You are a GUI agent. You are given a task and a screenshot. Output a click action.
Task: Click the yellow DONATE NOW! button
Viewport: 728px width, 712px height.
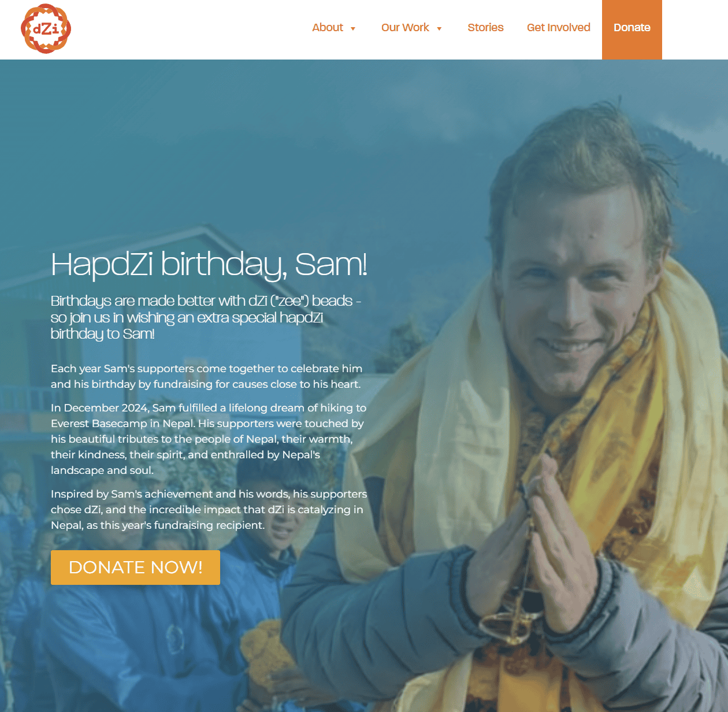click(x=135, y=568)
